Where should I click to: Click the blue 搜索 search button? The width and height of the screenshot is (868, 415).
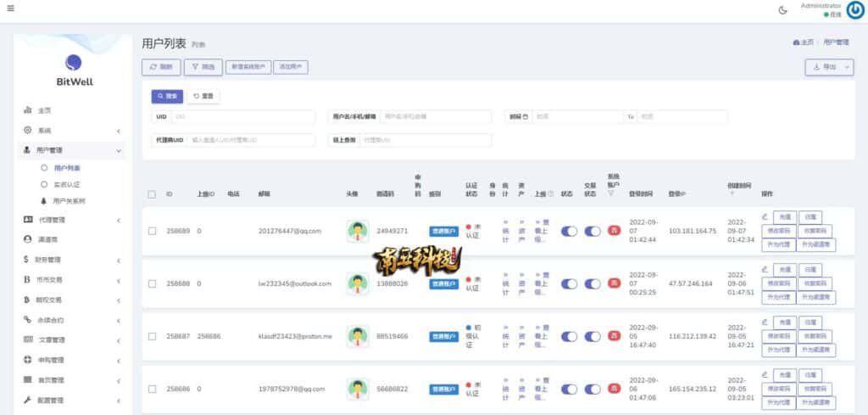(x=167, y=97)
